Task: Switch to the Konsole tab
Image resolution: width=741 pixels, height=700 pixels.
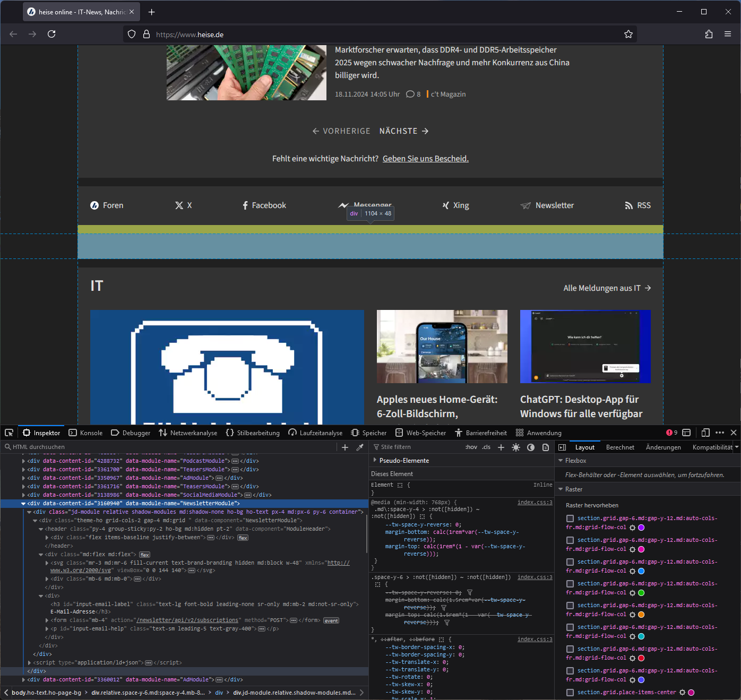Action: (85, 433)
